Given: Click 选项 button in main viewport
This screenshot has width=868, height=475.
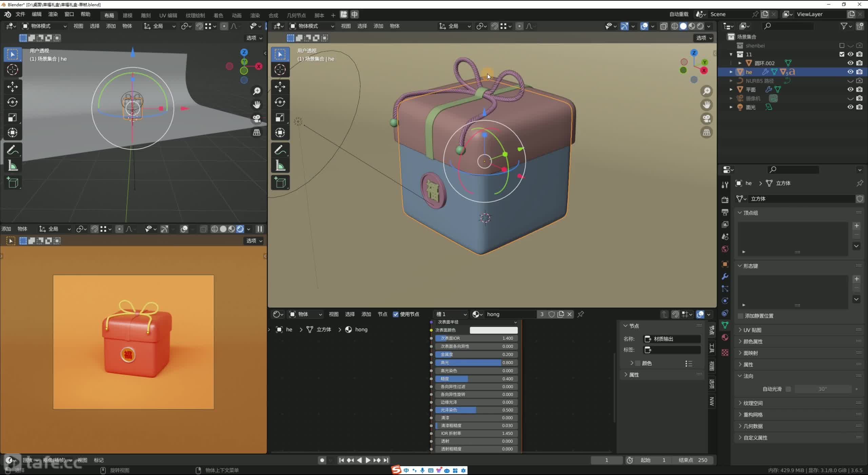Looking at the screenshot, I should click(704, 38).
